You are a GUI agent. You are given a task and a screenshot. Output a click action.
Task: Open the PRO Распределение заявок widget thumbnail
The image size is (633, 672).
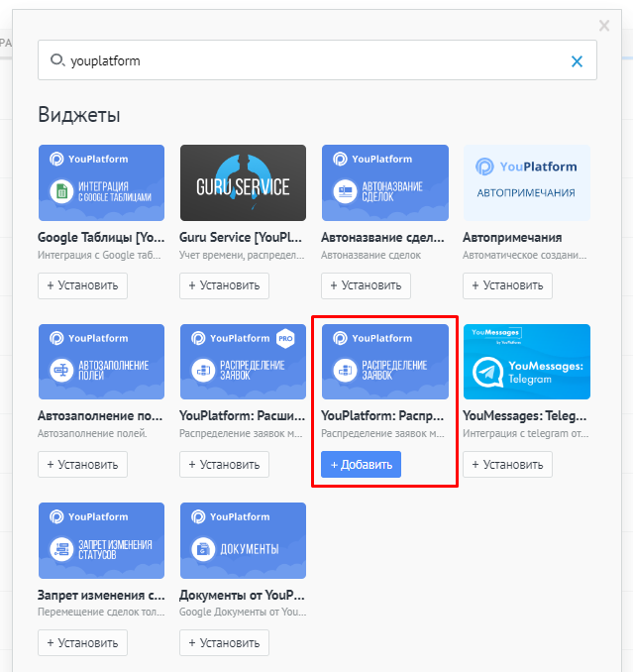click(x=243, y=362)
